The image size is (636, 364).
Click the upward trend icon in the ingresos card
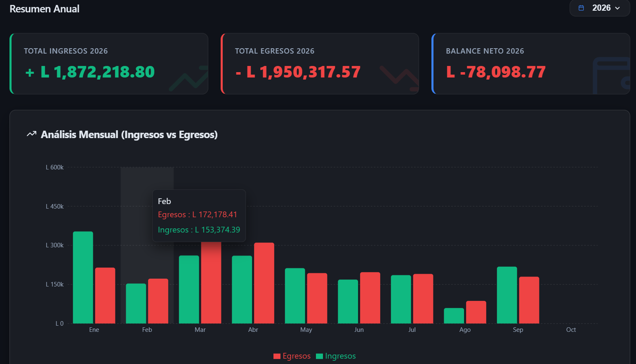coord(188,78)
